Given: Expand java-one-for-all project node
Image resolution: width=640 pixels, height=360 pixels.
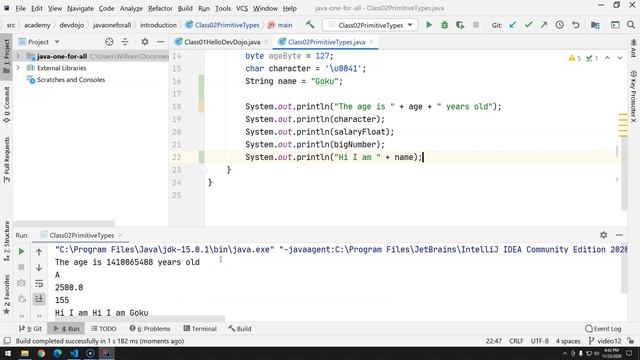Looking at the screenshot, I should coord(18,56).
